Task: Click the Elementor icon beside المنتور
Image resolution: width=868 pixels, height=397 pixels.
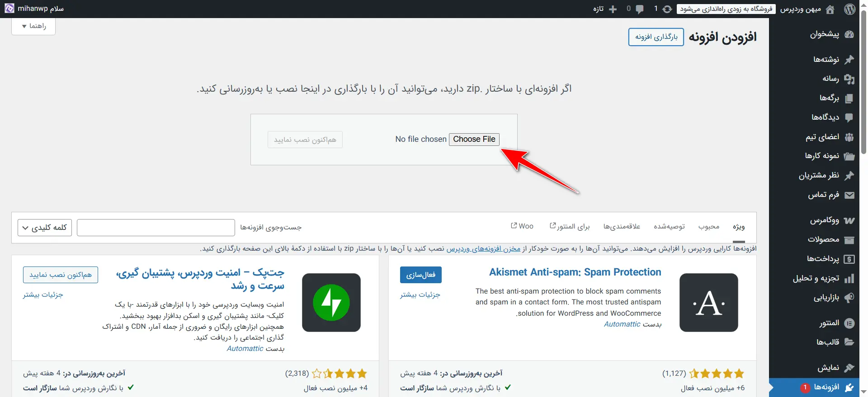Action: (849, 323)
